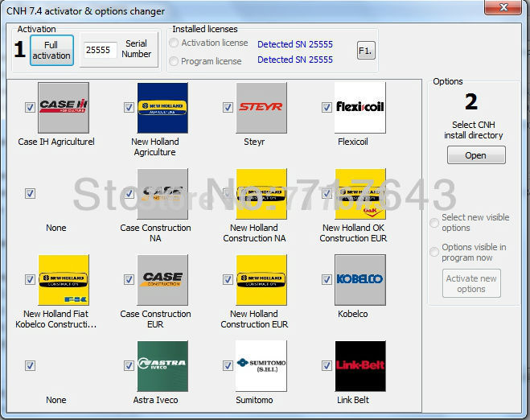The height and width of the screenshot is (420, 530).
Task: Uncheck the Case Construction EUR checkbox
Action: click(x=129, y=279)
